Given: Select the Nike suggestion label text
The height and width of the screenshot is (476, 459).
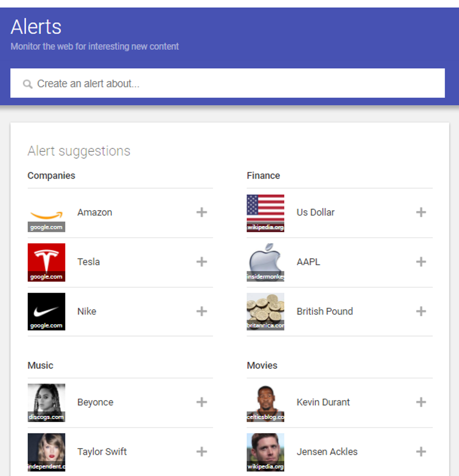Looking at the screenshot, I should click(x=86, y=311).
